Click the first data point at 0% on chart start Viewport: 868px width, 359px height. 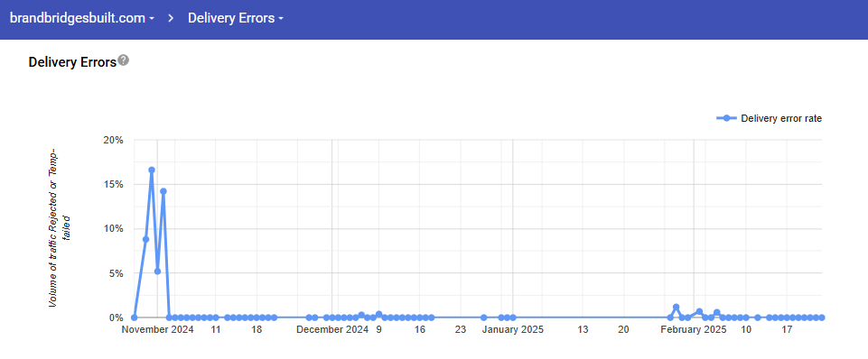pos(134,318)
